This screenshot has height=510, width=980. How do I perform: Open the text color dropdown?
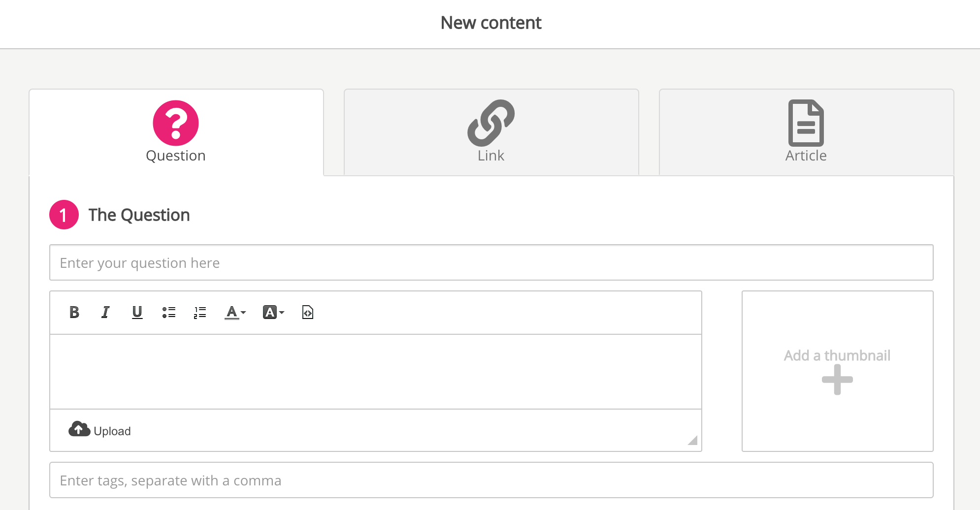coord(235,312)
